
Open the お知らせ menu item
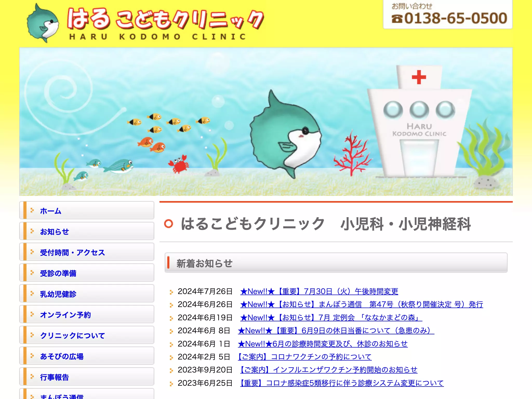[x=87, y=231]
